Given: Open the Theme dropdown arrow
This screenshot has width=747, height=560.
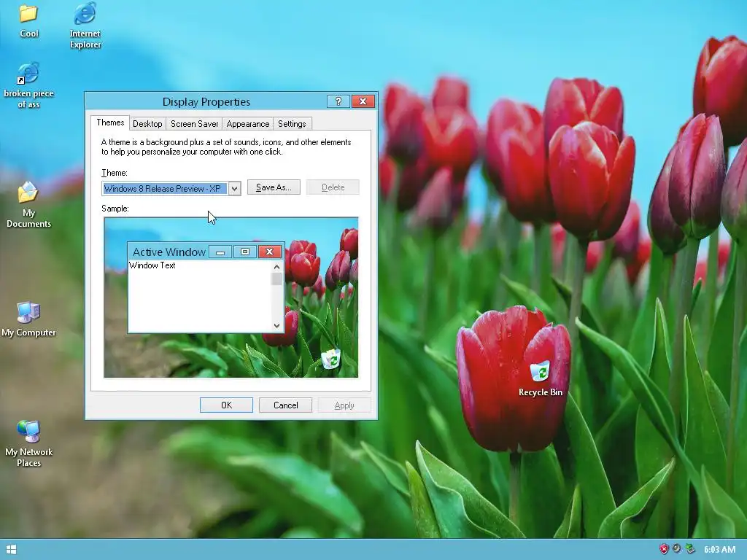Looking at the screenshot, I should [x=234, y=189].
